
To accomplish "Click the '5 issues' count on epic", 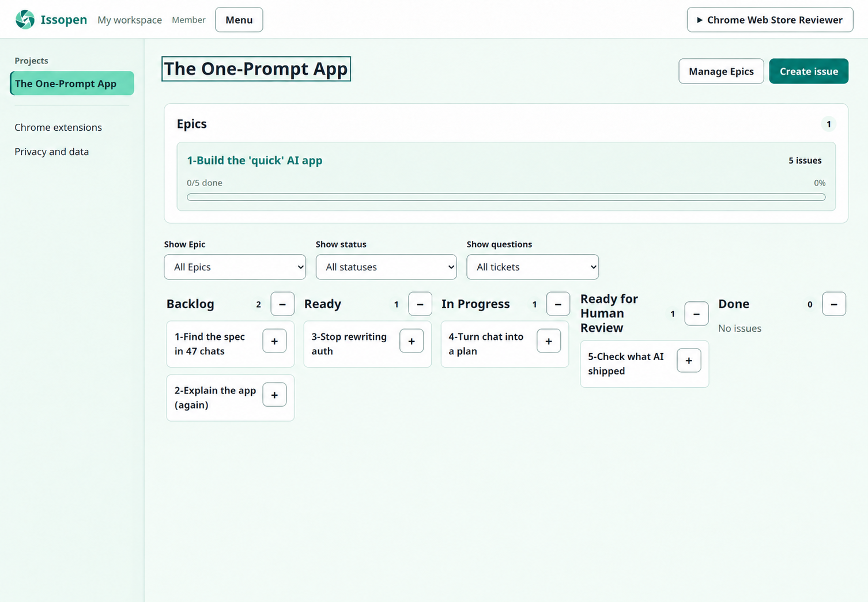I will pyautogui.click(x=805, y=161).
